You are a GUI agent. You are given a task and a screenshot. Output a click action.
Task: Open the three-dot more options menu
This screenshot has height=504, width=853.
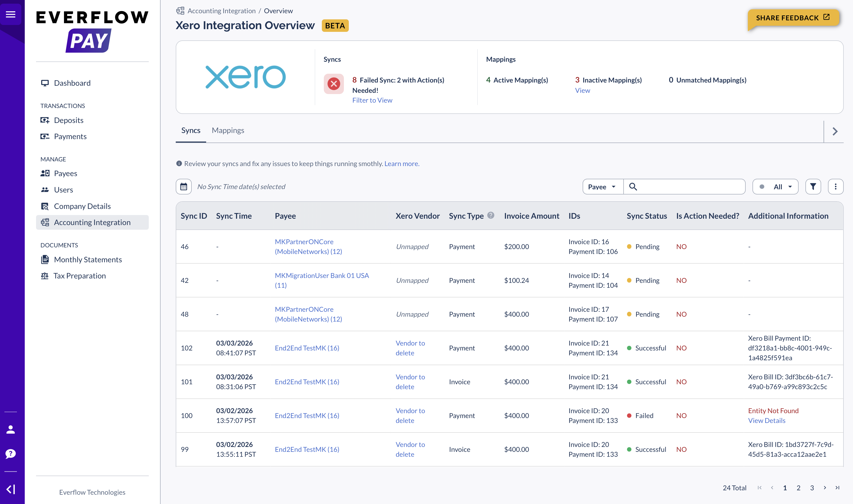coord(835,186)
